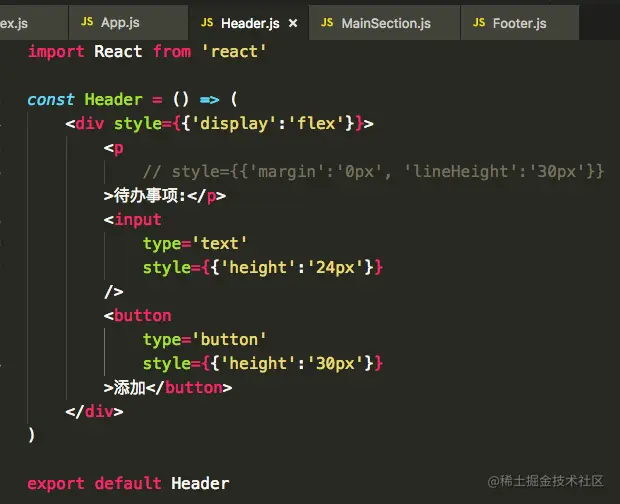Click the 添加 button label text
The width and height of the screenshot is (620, 504).
click(129, 388)
